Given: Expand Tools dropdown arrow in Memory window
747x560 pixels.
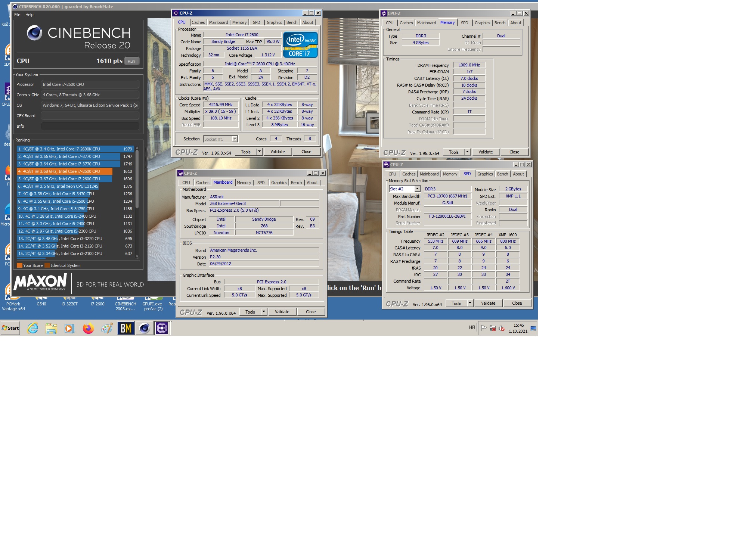Looking at the screenshot, I should (x=467, y=152).
